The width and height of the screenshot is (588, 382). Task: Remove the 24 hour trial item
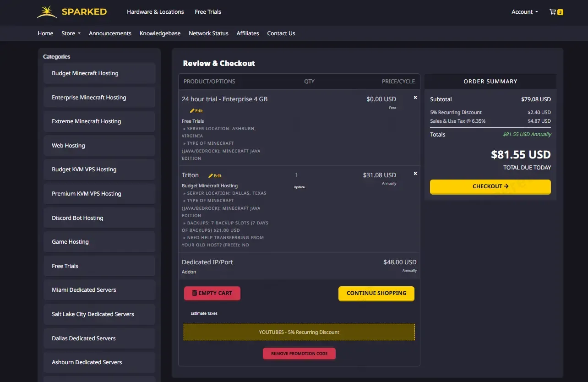tap(415, 98)
